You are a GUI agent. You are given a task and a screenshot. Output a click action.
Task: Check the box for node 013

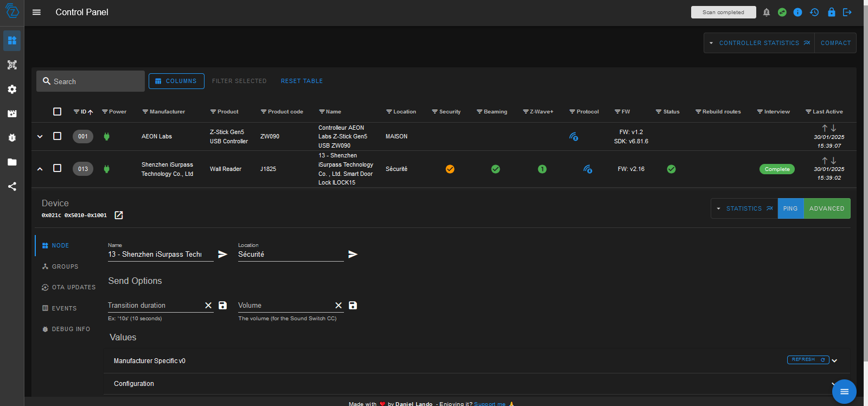pos(57,168)
